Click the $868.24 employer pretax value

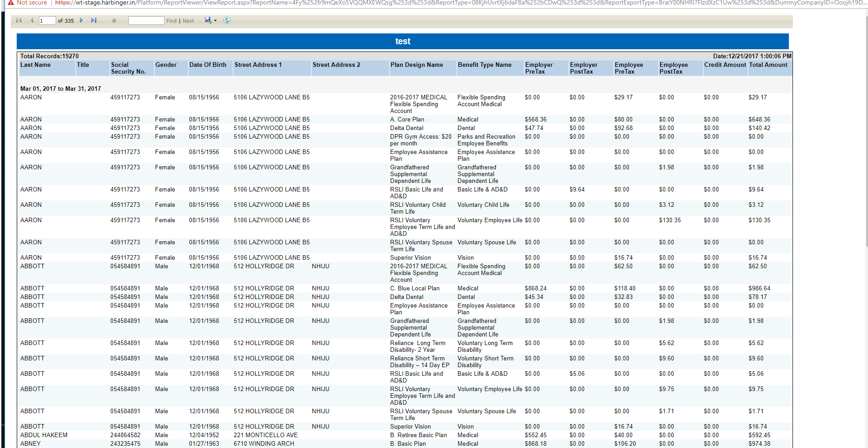tap(535, 288)
